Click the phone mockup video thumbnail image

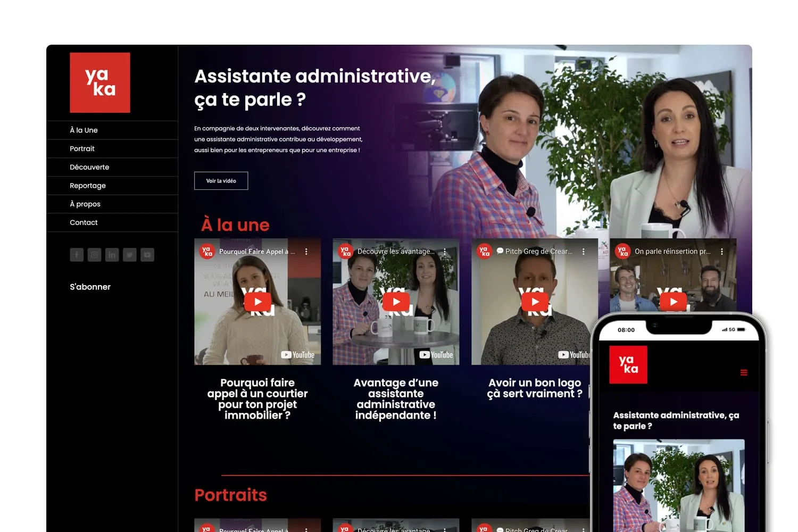pos(679,485)
